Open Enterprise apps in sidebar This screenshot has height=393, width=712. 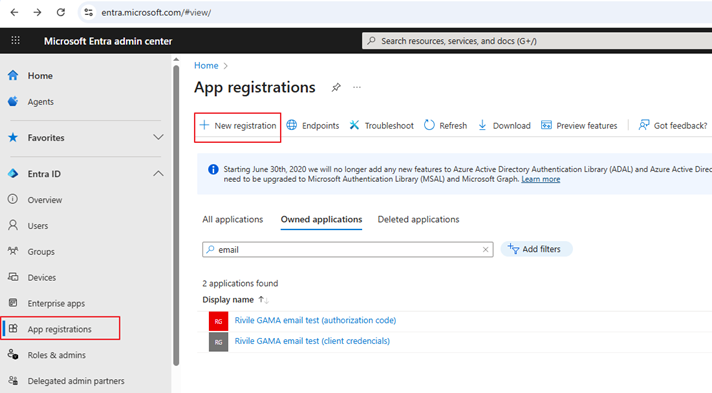coord(56,303)
